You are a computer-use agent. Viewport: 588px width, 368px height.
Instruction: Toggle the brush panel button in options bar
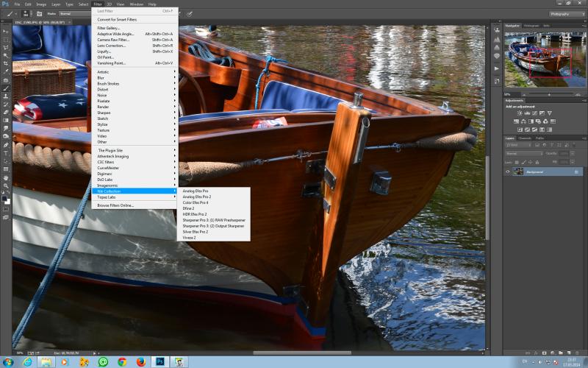pyautogui.click(x=40, y=14)
